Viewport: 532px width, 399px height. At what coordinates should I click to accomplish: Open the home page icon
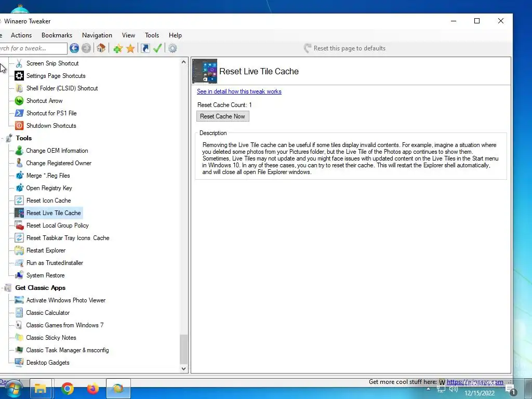click(x=101, y=48)
